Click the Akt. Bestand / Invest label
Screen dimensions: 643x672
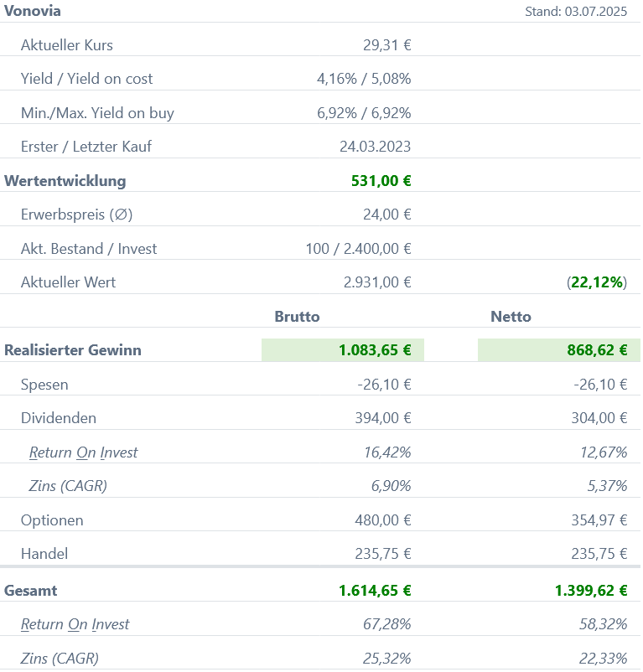(89, 249)
